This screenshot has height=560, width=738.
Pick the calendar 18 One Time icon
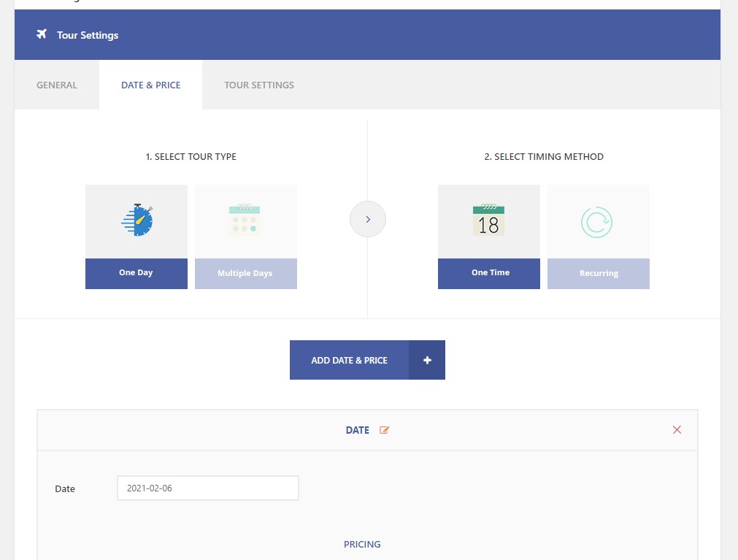coord(488,220)
